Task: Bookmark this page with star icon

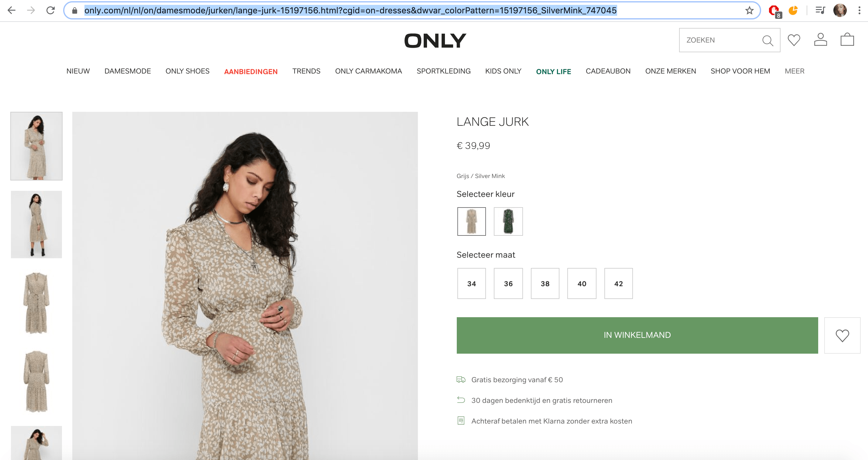Action: click(x=749, y=10)
